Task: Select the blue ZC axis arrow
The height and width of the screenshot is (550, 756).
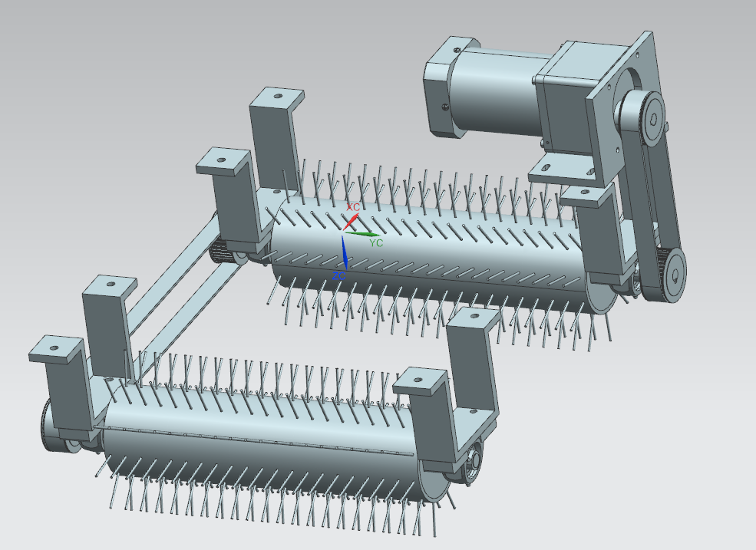Action: 345,252
